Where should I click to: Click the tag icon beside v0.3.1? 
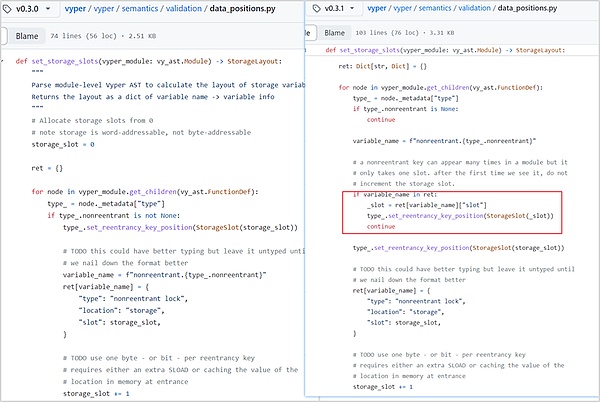(319, 8)
